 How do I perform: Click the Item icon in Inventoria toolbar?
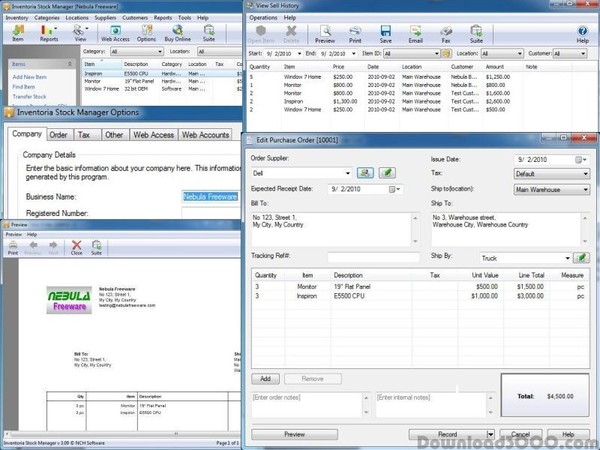coord(18,33)
